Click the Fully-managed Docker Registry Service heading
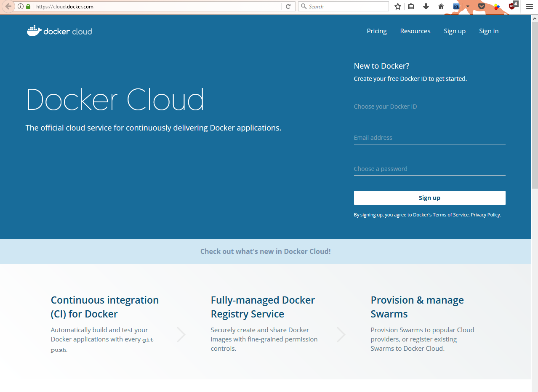Screen dimensions: 538x392 [263, 307]
